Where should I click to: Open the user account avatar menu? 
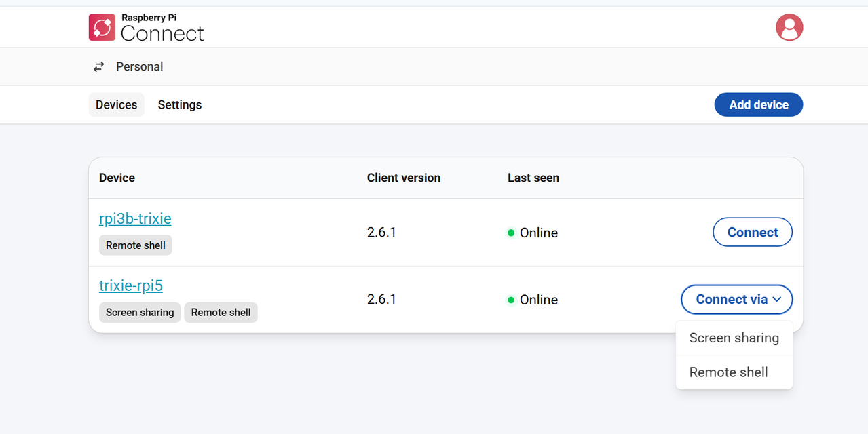point(789,27)
